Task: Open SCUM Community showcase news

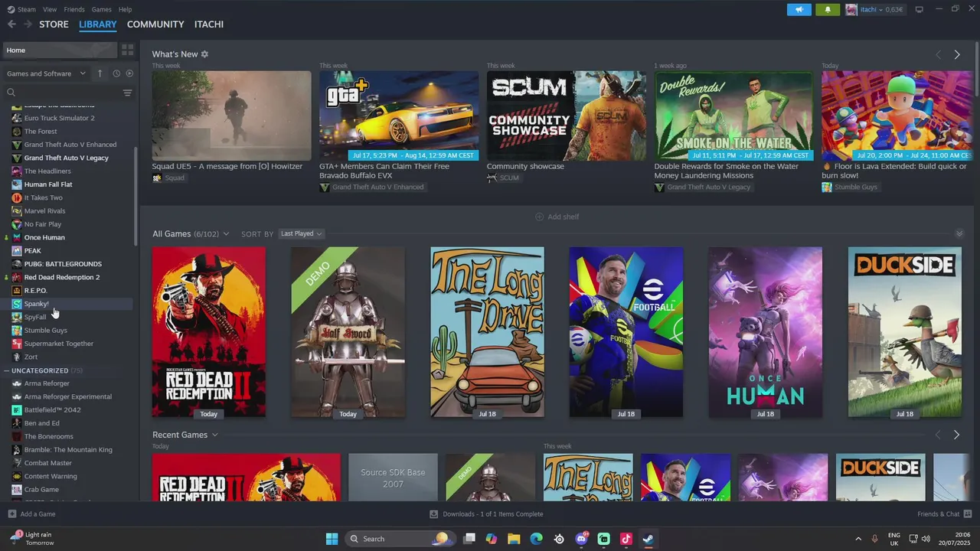Action: coord(566,116)
